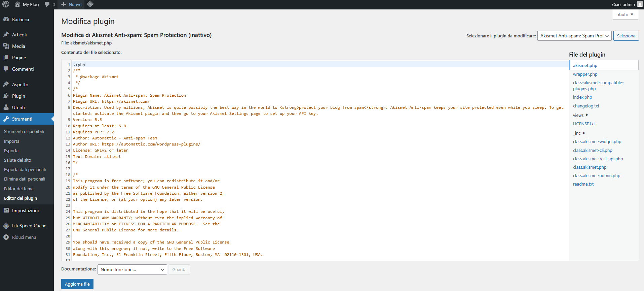This screenshot has width=644, height=291.
Task: Go to Esporta dati personali
Action: (x=25, y=169)
